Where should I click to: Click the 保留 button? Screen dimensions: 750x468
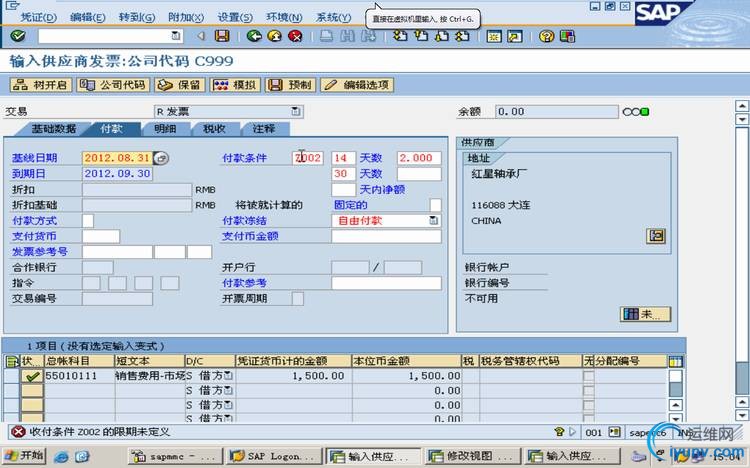pyautogui.click(x=179, y=85)
